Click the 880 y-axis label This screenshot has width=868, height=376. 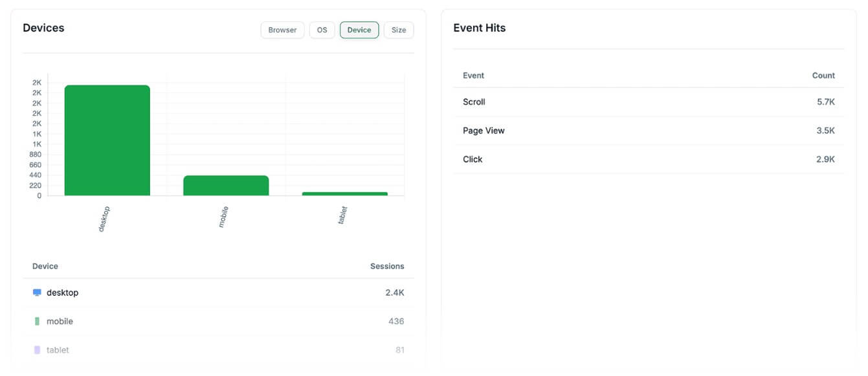36,155
